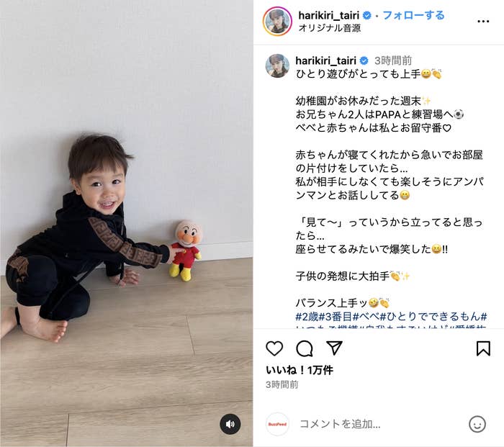Open the emoji picker smiley icon
The width and height of the screenshot is (504, 447).
coord(477,424)
